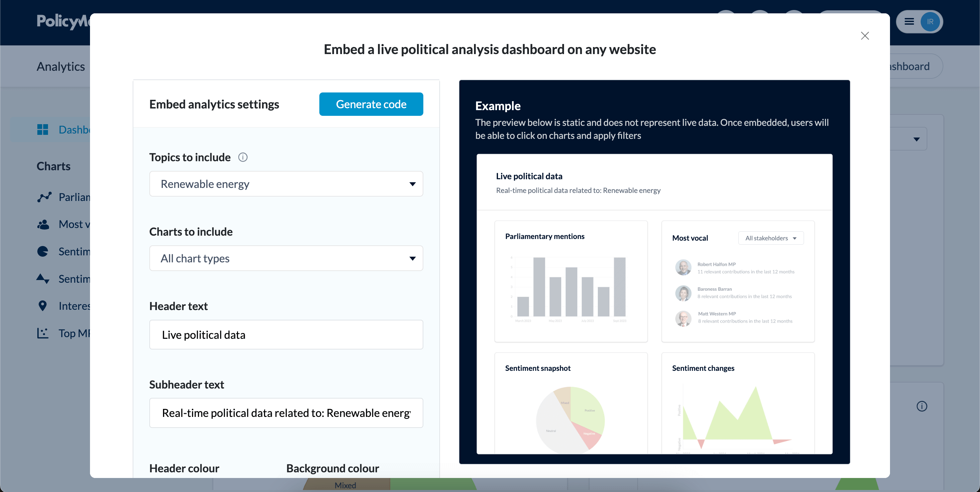Click the Interest location pin icon

[43, 306]
